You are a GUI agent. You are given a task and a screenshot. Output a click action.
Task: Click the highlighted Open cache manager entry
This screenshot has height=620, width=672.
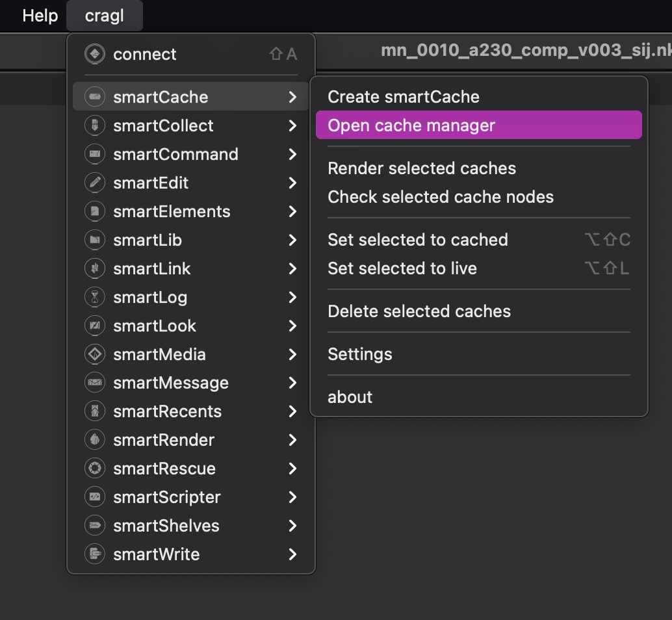[411, 125]
